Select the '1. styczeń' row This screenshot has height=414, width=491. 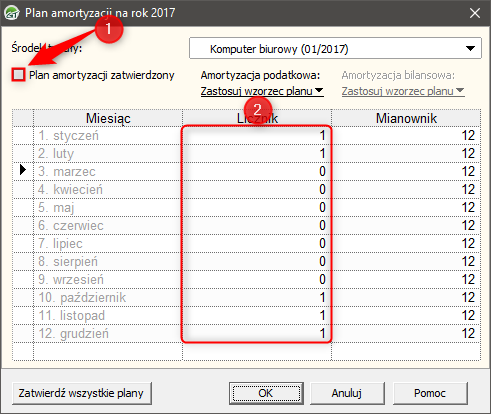(246, 135)
